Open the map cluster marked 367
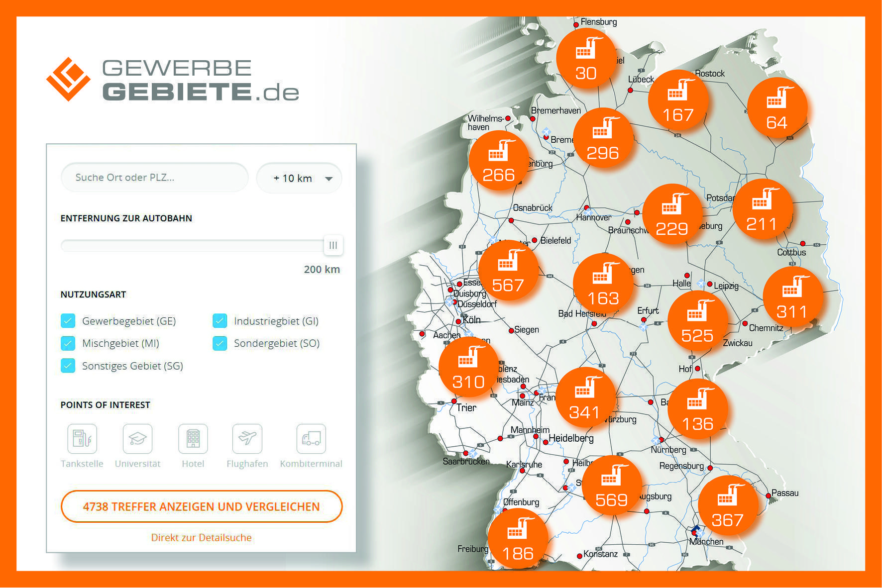This screenshot has width=882, height=588. click(x=728, y=505)
